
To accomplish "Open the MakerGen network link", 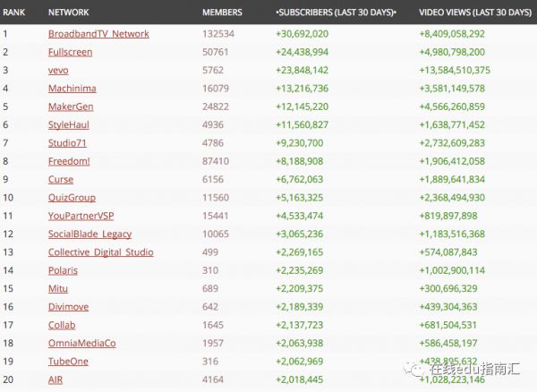I will (71, 107).
